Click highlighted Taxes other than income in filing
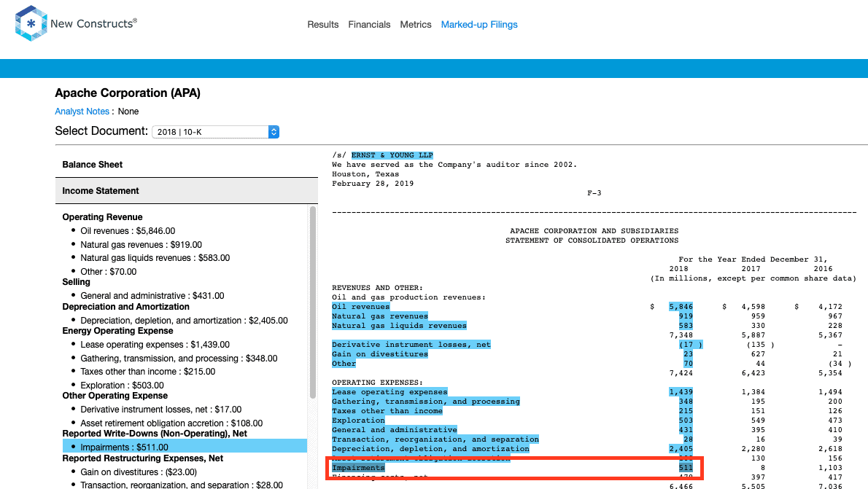This screenshot has width=868, height=489. (387, 410)
